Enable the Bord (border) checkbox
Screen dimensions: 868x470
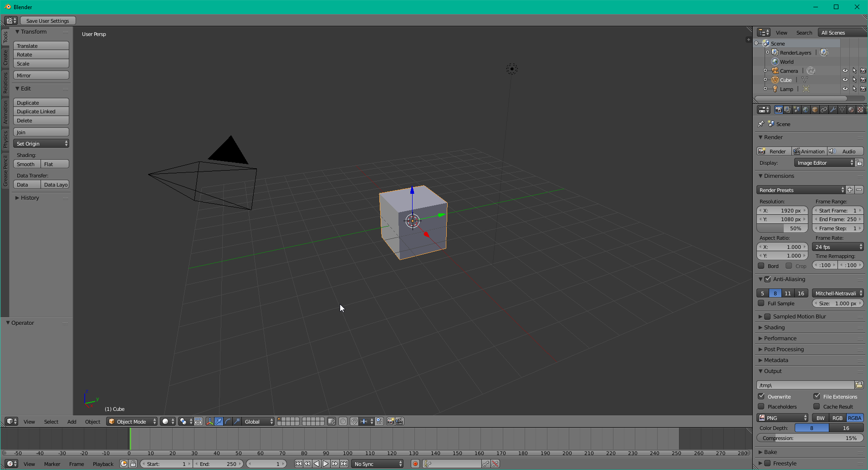(761, 266)
